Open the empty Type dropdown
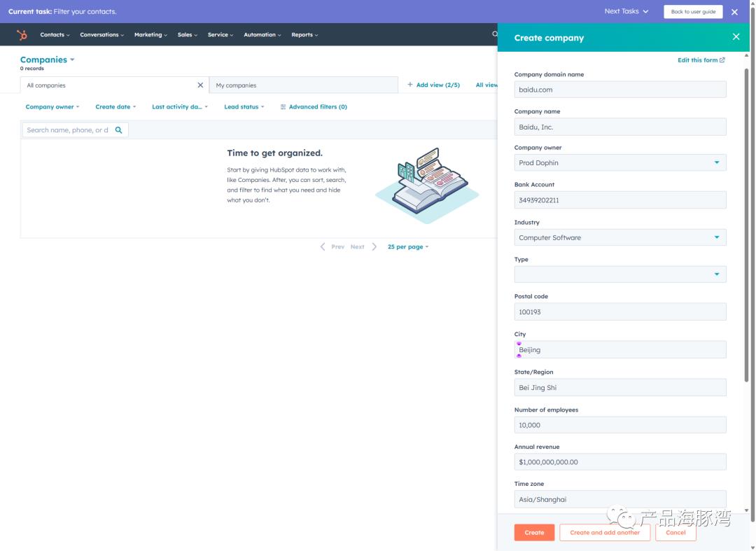This screenshot has height=551, width=756. click(x=620, y=274)
